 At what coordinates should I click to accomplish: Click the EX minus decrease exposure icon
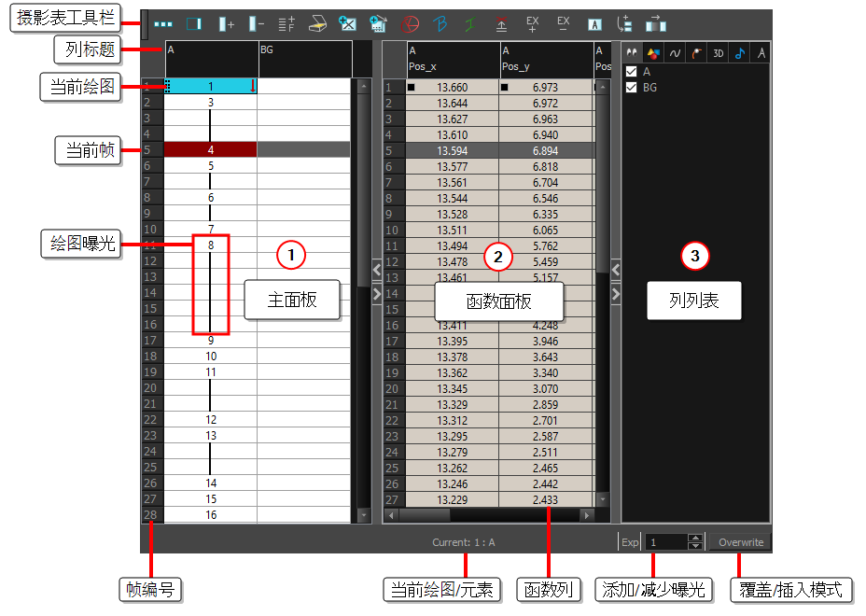(x=564, y=23)
